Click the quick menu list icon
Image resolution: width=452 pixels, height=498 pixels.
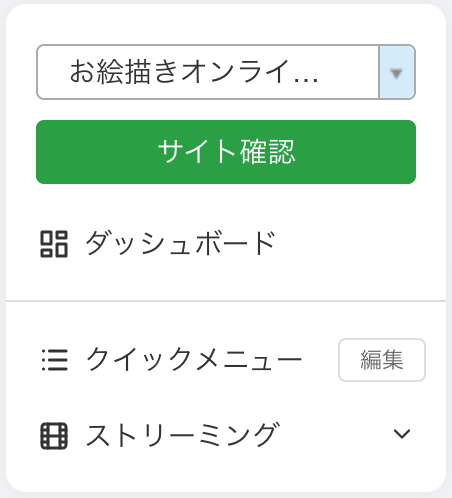point(55,360)
